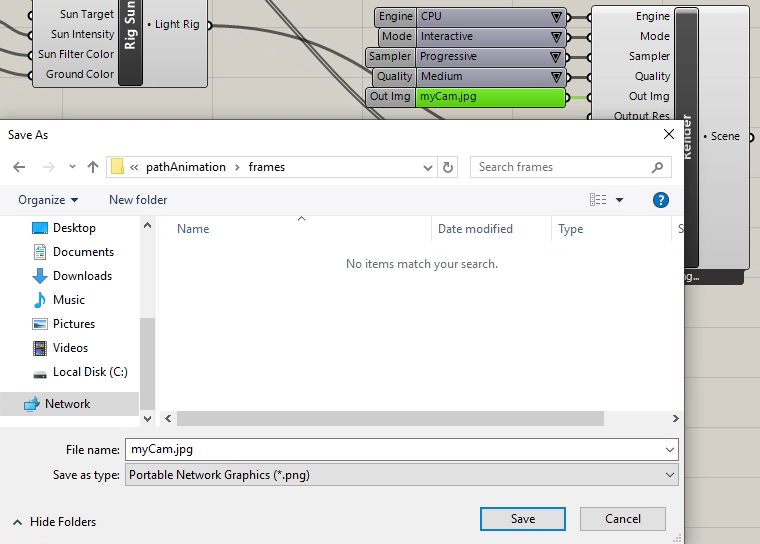Click the horizontal scrollbar left arrow
This screenshot has height=544, width=760.
pyautogui.click(x=168, y=418)
